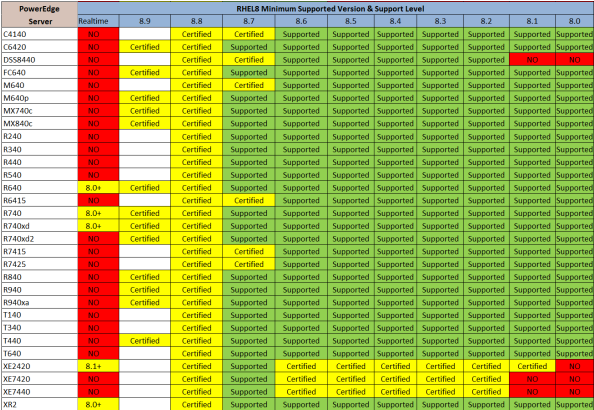Select the R740xd server name cell

pyautogui.click(x=39, y=226)
